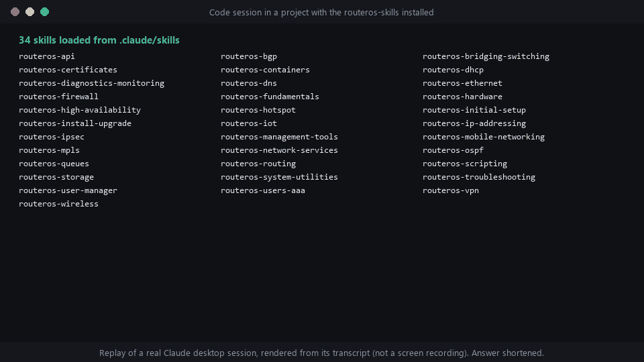Select routeros-users-aaa skill entry
Screen dimensions: 644x362
(x=263, y=190)
